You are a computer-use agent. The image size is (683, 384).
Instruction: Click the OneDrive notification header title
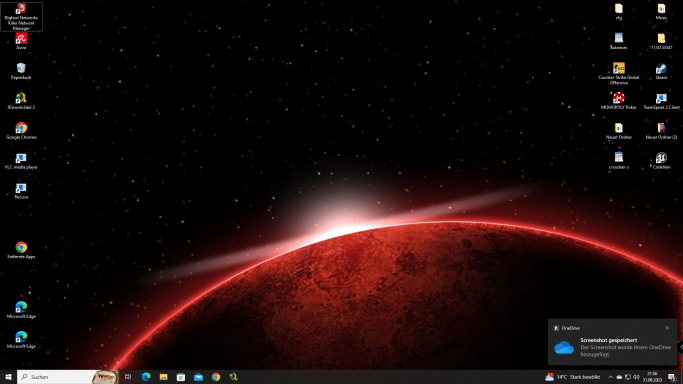pyautogui.click(x=570, y=328)
